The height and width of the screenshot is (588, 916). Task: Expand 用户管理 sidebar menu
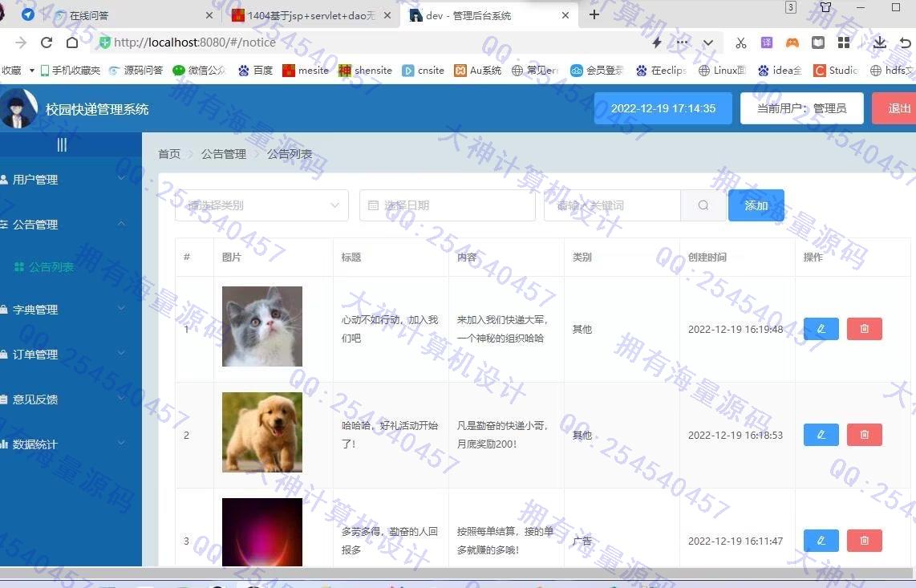[x=64, y=180]
